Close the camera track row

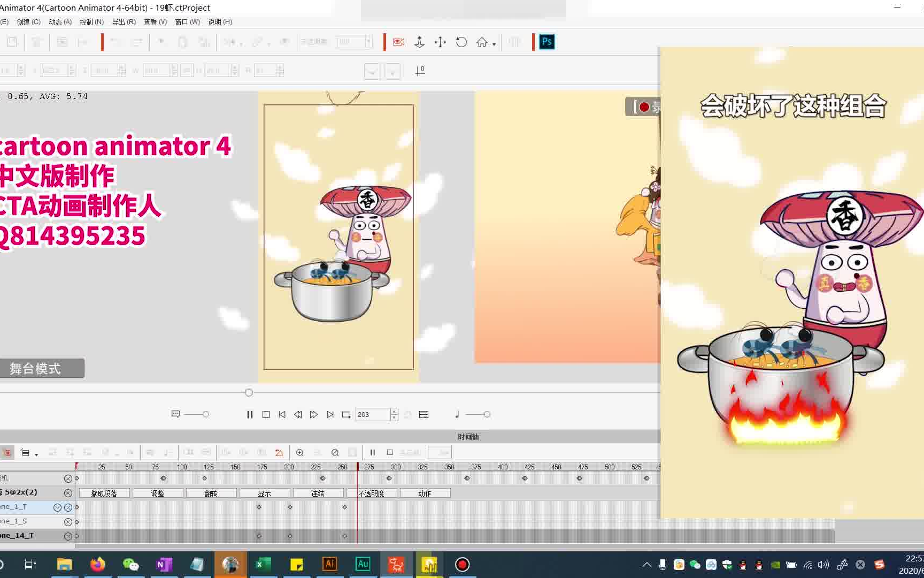pyautogui.click(x=68, y=478)
